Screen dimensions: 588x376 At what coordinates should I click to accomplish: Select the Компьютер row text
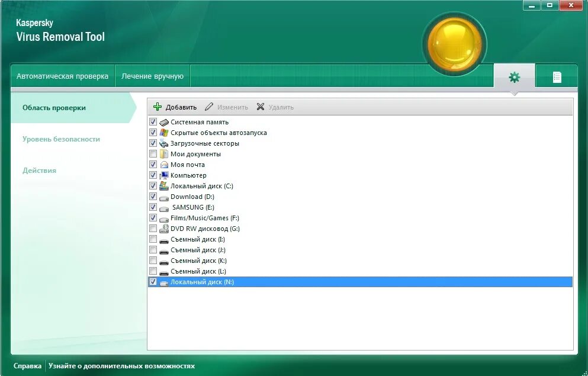188,175
